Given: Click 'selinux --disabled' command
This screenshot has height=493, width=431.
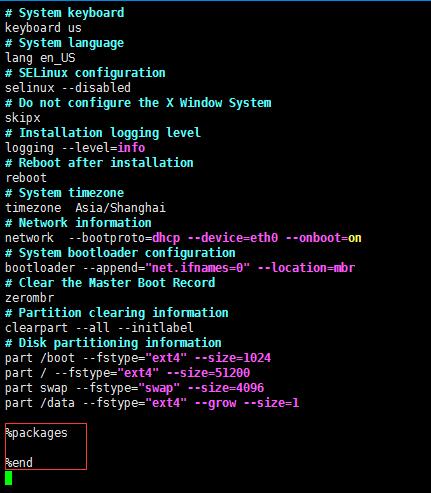Looking at the screenshot, I should click(x=68, y=88).
